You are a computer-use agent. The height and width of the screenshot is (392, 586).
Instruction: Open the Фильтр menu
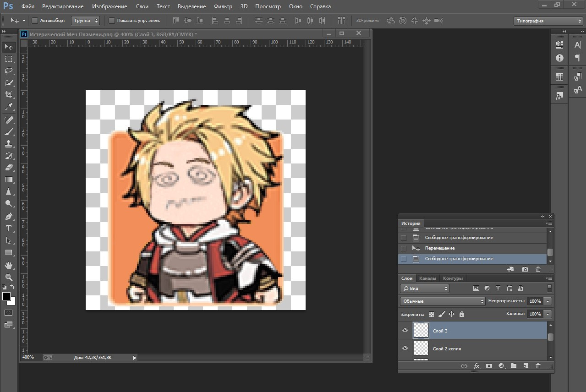223,6
